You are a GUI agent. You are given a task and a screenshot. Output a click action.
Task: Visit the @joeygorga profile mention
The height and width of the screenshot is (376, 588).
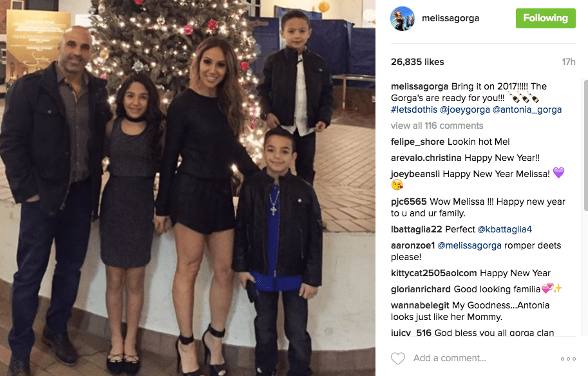[465, 109]
